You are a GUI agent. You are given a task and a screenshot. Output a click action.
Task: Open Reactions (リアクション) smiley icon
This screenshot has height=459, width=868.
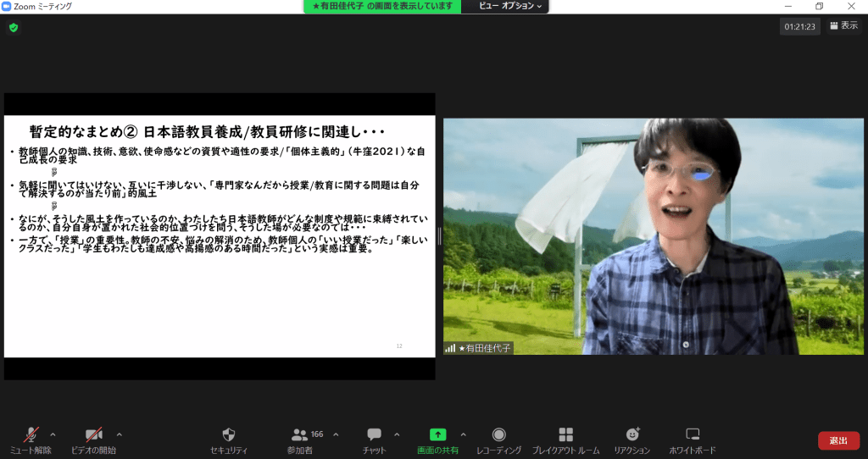coord(632,435)
